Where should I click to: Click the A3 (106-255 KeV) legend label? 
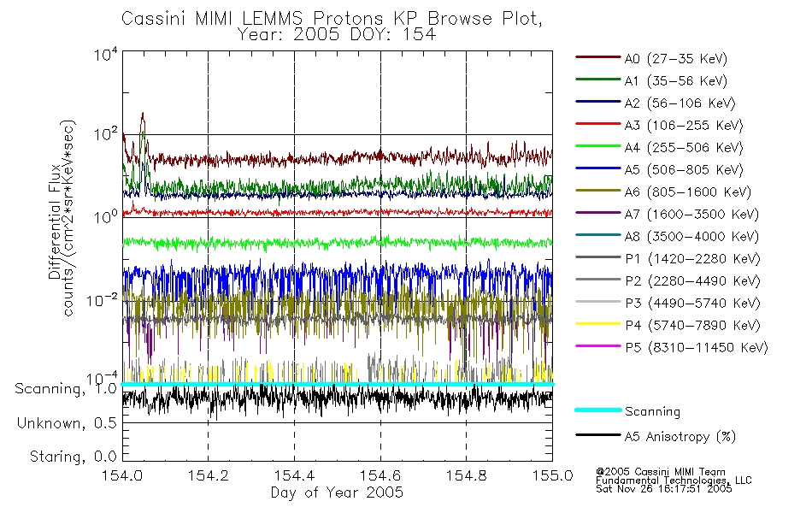[684, 126]
